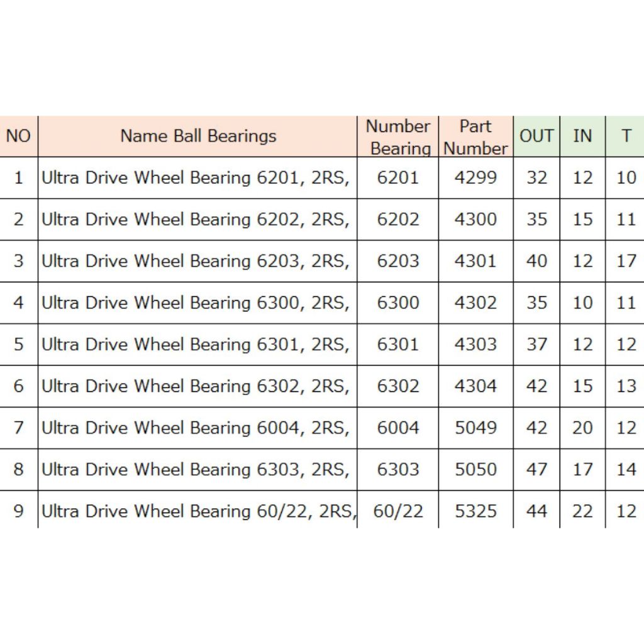The width and height of the screenshot is (644, 644).
Task: Click part number cell 4300
Action: tap(475, 219)
